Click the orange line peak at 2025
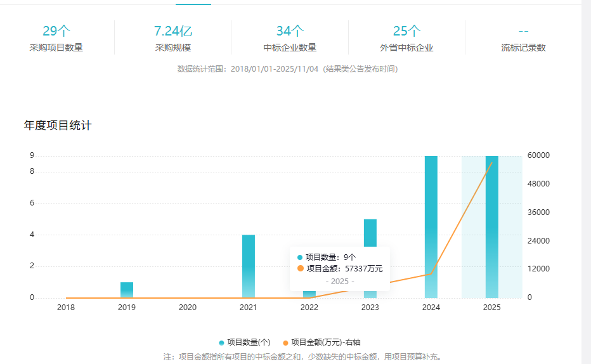Screen dimensions: 591x364 click(492, 163)
